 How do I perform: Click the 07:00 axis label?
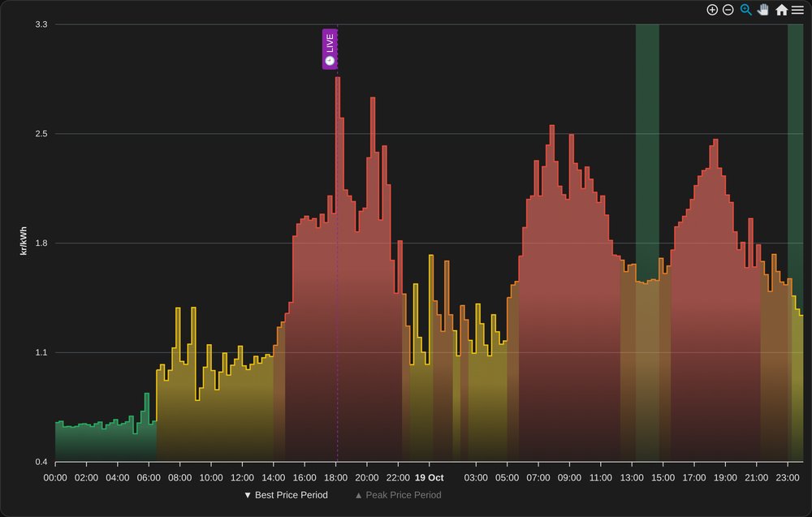coord(538,478)
